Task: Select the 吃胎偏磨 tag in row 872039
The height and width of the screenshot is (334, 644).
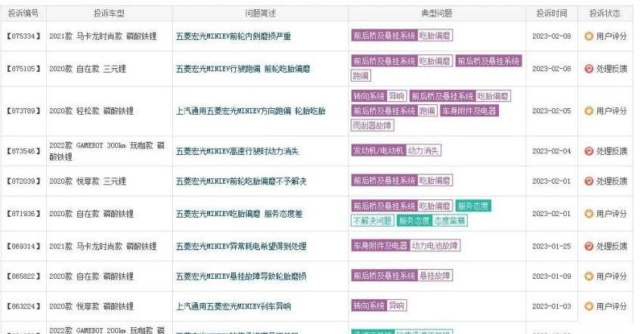Action: coord(435,181)
